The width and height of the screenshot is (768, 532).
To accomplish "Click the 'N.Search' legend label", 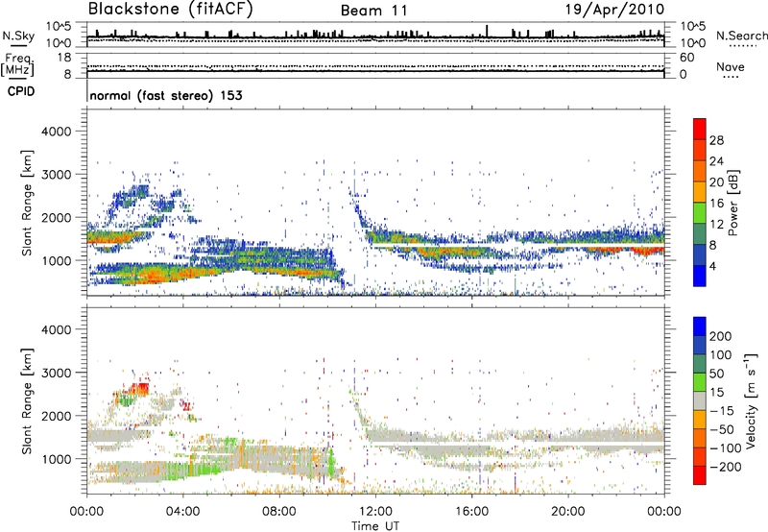I will coord(741,36).
